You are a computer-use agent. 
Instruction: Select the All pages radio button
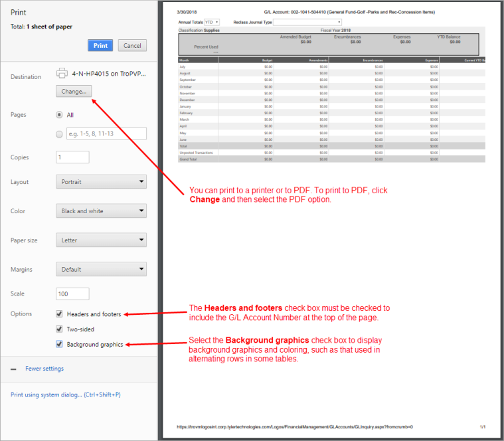pos(60,114)
